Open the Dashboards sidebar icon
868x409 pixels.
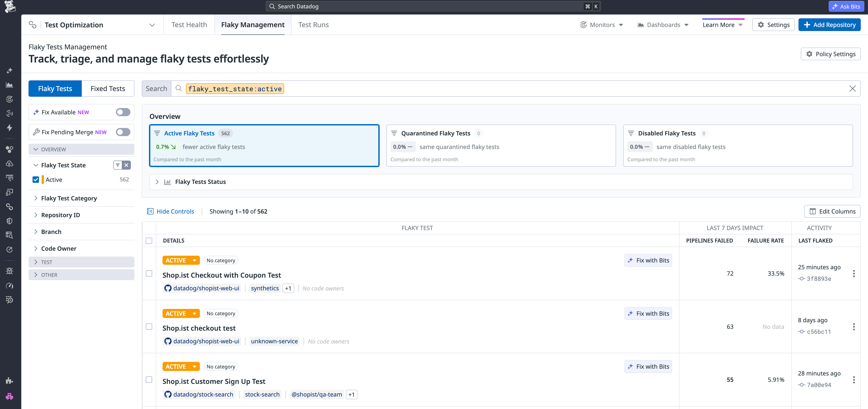click(10, 85)
